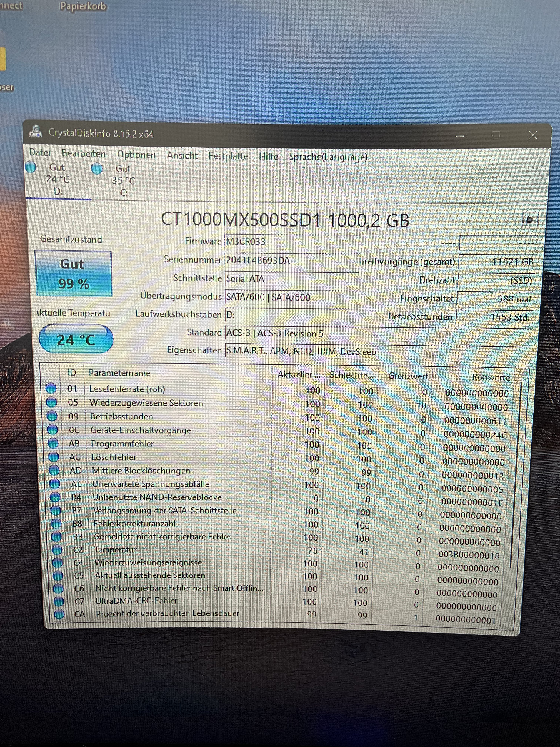Open the Datei menu

point(39,153)
